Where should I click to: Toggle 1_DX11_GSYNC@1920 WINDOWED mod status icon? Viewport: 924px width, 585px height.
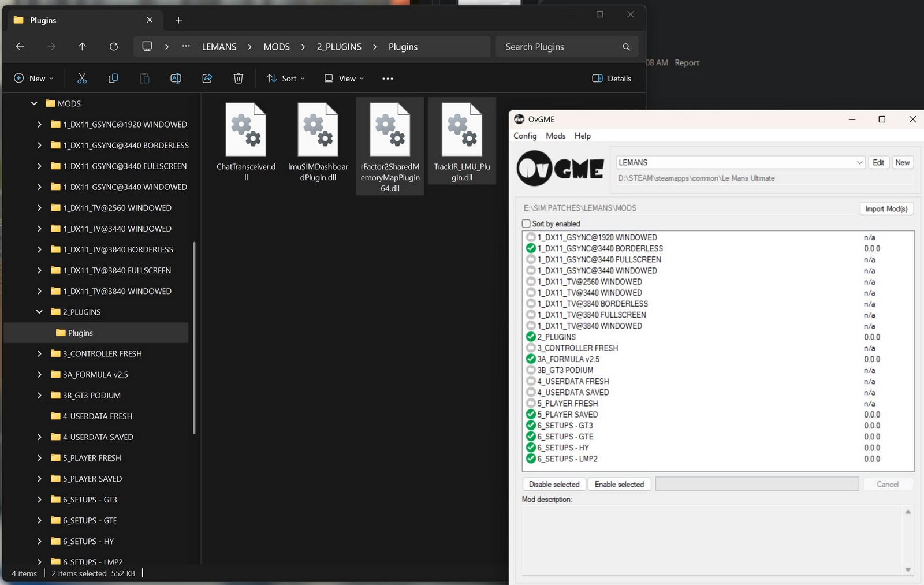coord(531,237)
